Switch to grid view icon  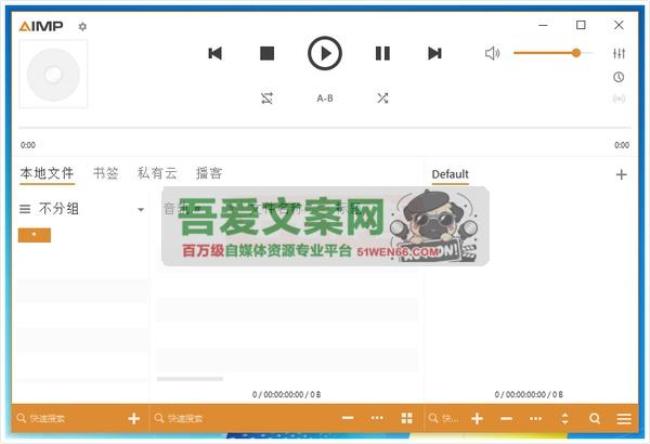tap(407, 418)
